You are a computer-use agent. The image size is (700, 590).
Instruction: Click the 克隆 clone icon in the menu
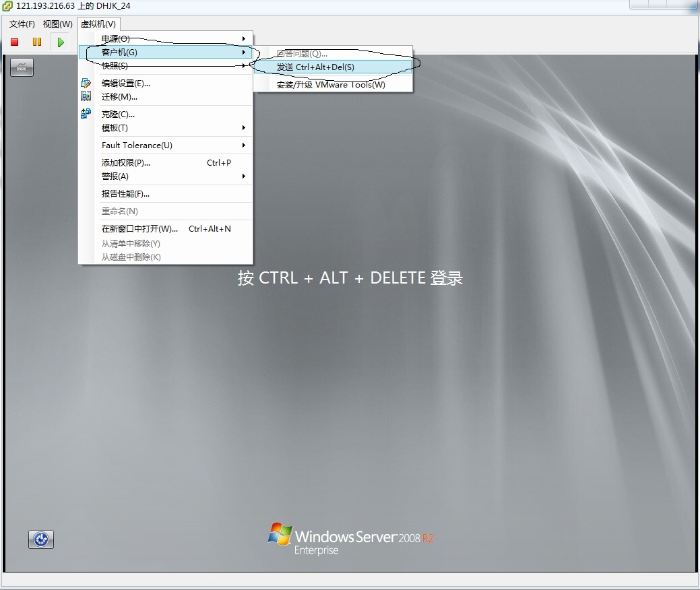click(86, 114)
